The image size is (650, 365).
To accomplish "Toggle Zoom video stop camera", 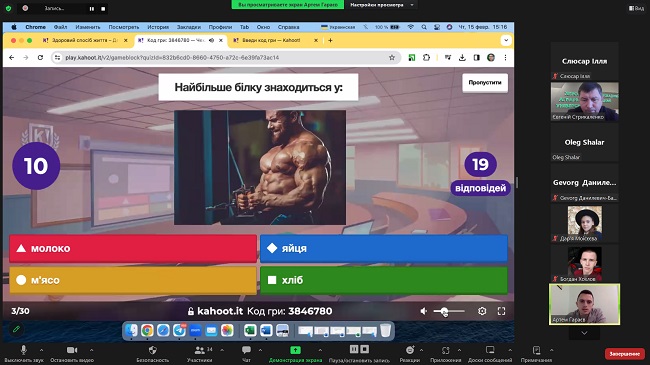I will pyautogui.click(x=72, y=350).
